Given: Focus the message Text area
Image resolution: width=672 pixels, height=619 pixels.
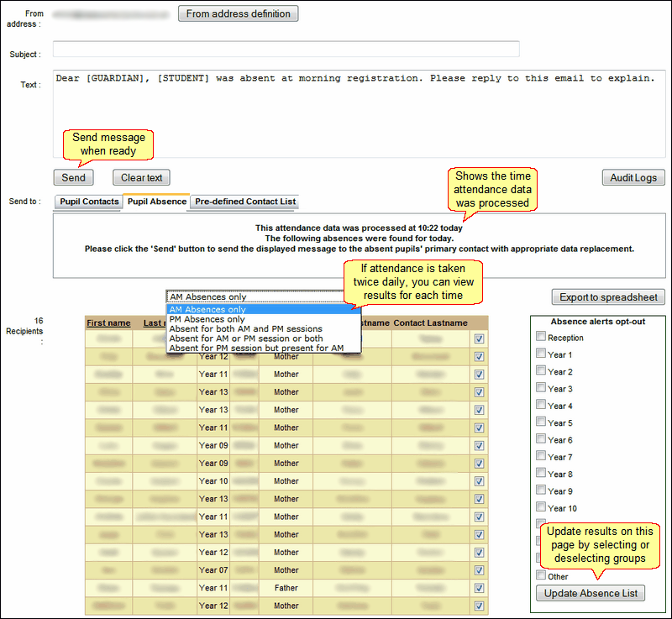Looking at the screenshot, I should click(x=360, y=114).
